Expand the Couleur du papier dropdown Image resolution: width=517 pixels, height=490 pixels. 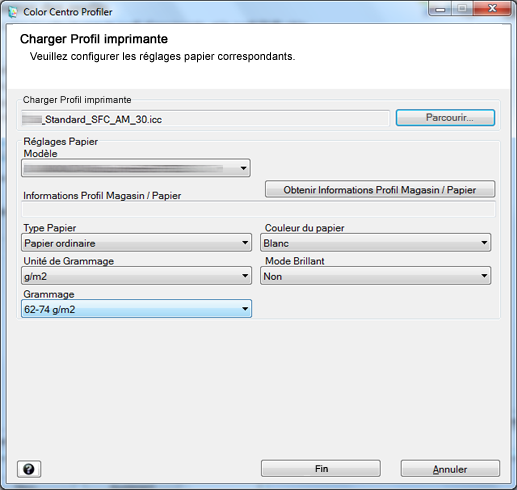click(x=375, y=243)
